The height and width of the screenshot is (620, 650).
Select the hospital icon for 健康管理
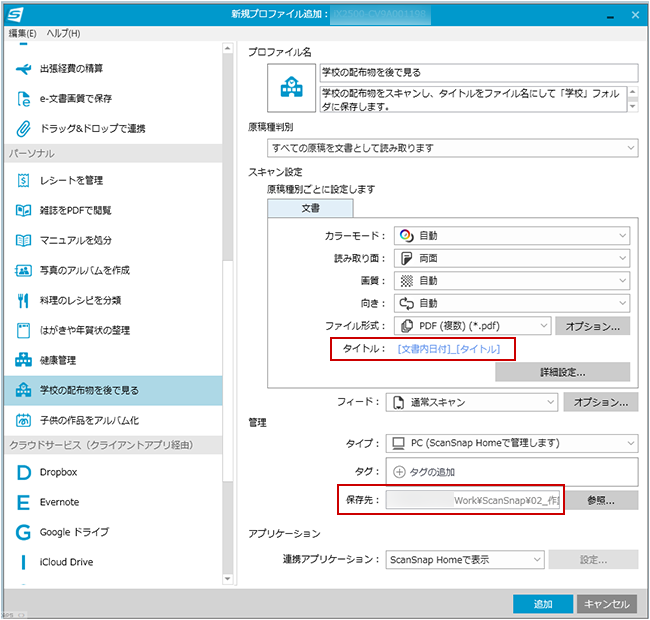point(23,360)
